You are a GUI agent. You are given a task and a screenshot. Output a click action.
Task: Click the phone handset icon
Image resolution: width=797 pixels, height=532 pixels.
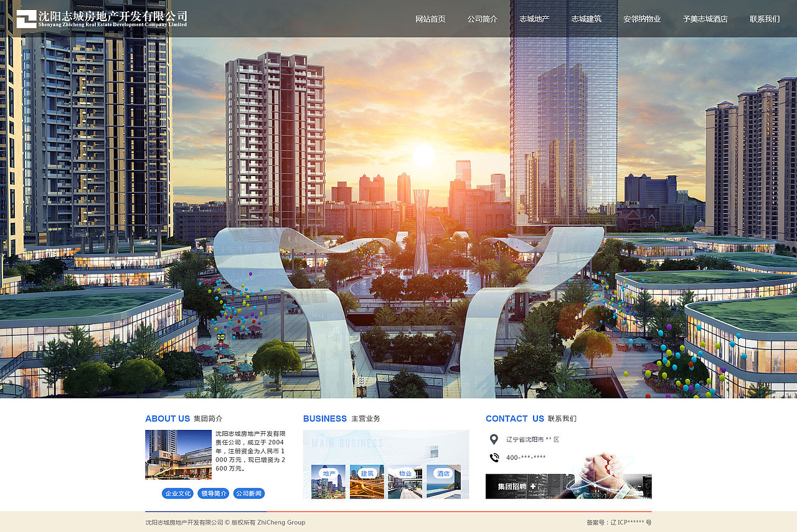(x=494, y=458)
